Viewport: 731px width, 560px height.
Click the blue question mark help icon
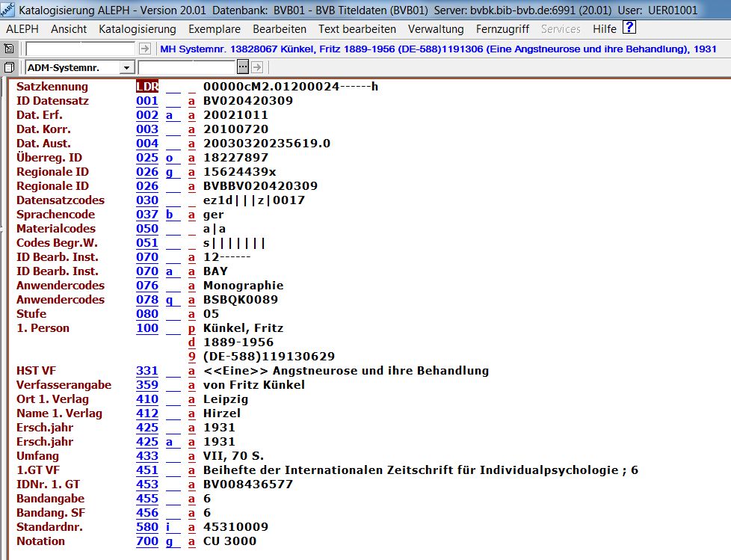click(x=629, y=28)
